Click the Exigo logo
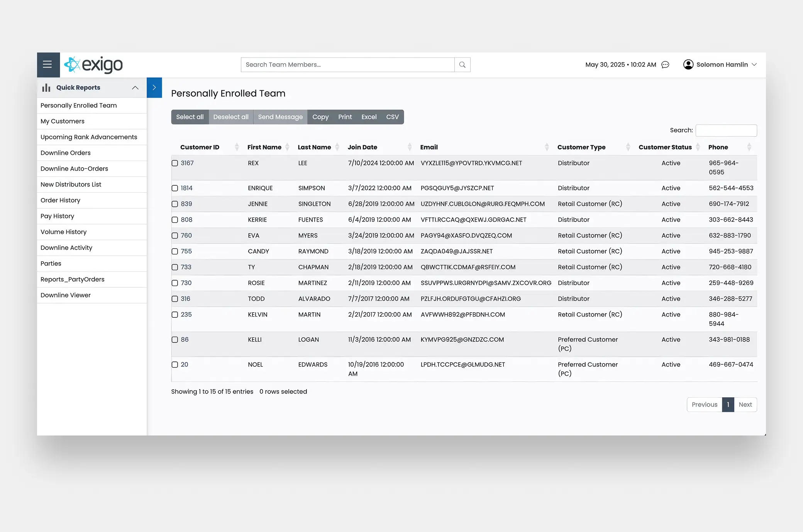Image resolution: width=803 pixels, height=532 pixels. tap(93, 65)
